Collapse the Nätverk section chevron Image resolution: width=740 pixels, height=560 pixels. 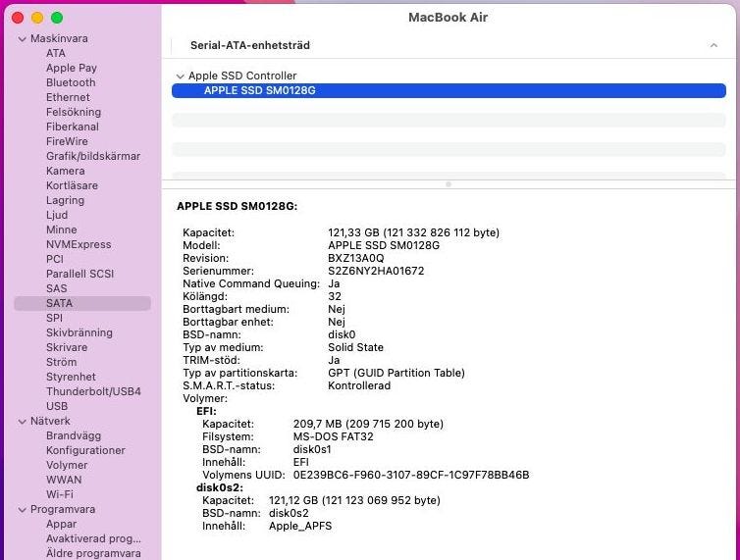23,422
